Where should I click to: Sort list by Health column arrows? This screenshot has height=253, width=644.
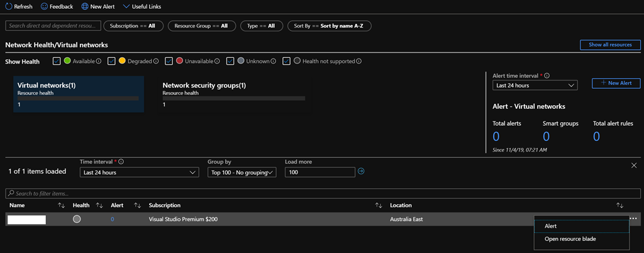pyautogui.click(x=99, y=205)
